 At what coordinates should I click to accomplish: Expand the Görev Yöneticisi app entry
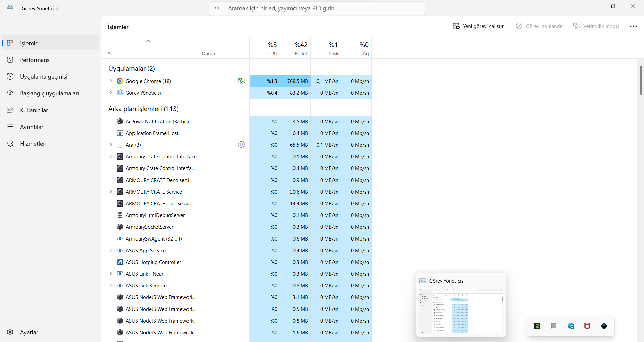click(111, 93)
